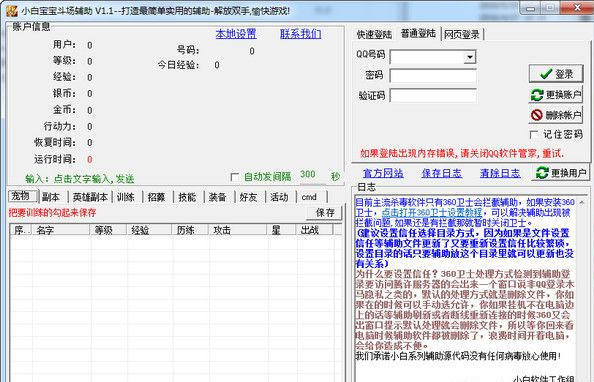
Task: Toggle the 自动发间隔 checkbox
Action: click(x=234, y=177)
